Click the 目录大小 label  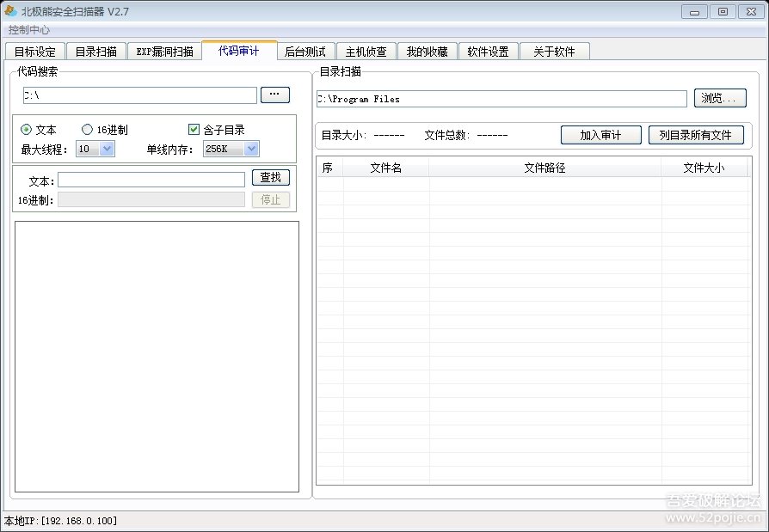pyautogui.click(x=344, y=135)
